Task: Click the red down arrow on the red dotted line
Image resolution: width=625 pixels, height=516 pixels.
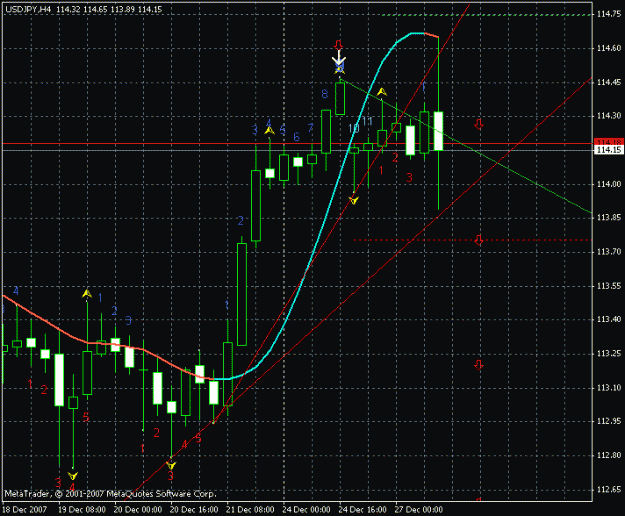Action: tap(479, 240)
